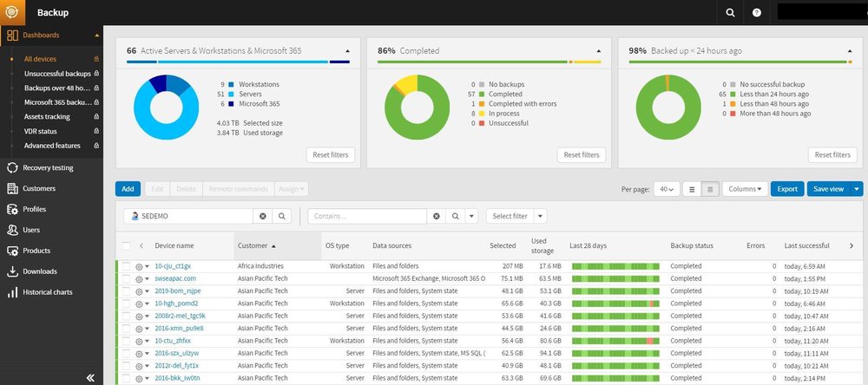Open the Columns dropdown
Viewport: 868px width, 385px height.
tap(745, 189)
